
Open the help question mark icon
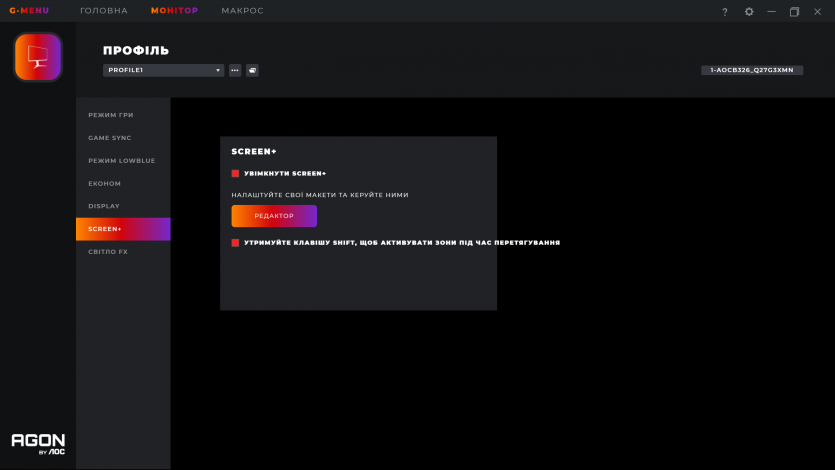pos(725,11)
